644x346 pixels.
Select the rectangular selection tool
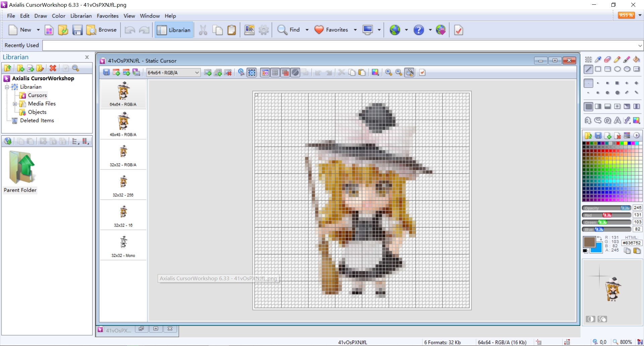point(588,60)
